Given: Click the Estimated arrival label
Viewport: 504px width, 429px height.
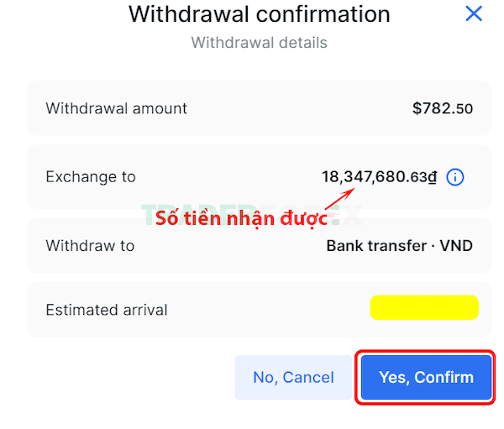Looking at the screenshot, I should [107, 310].
